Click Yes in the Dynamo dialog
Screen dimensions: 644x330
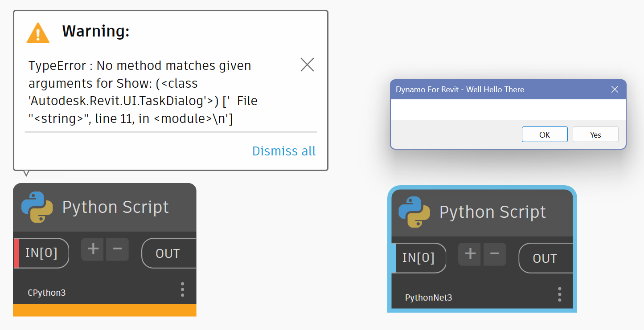coord(595,134)
